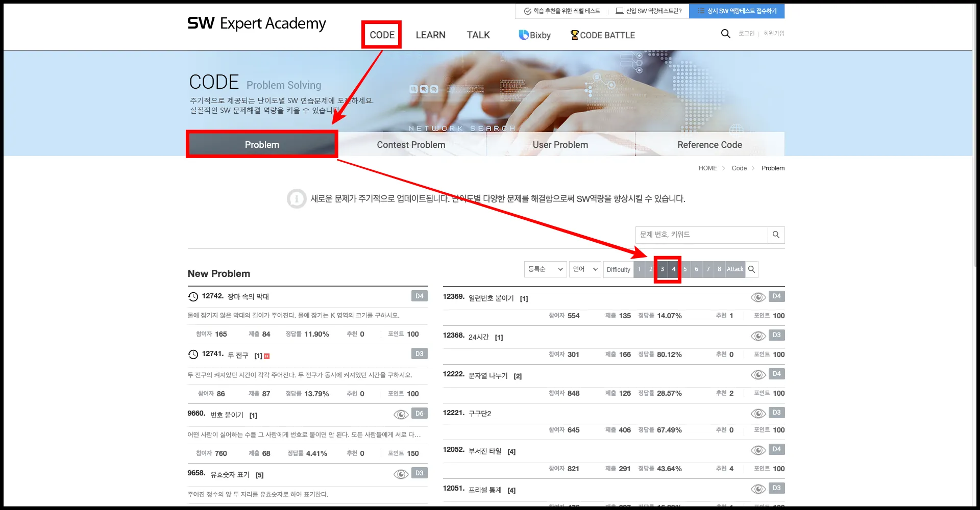Toggle the Attack difficulty filter

click(735, 269)
